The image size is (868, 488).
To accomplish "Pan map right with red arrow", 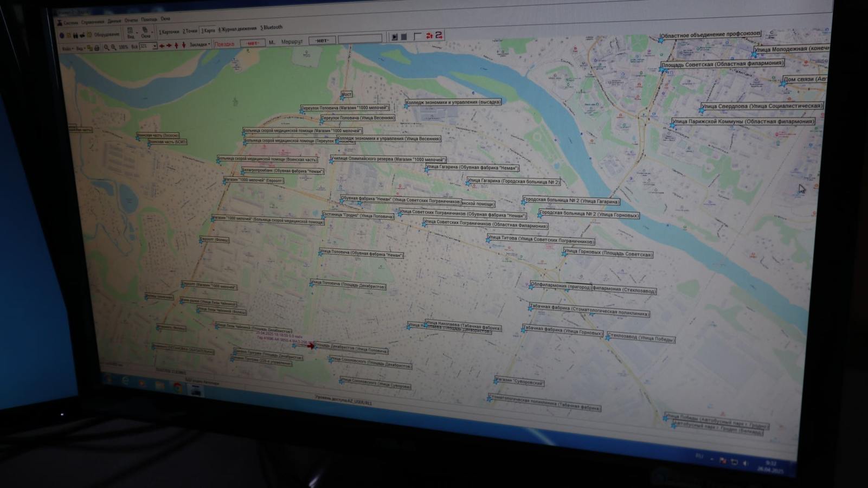I will (169, 46).
